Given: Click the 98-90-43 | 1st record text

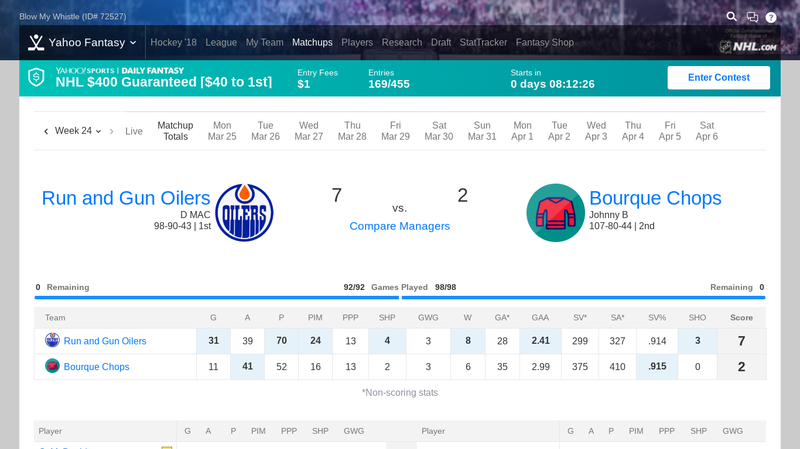Looking at the screenshot, I should tap(182, 226).
